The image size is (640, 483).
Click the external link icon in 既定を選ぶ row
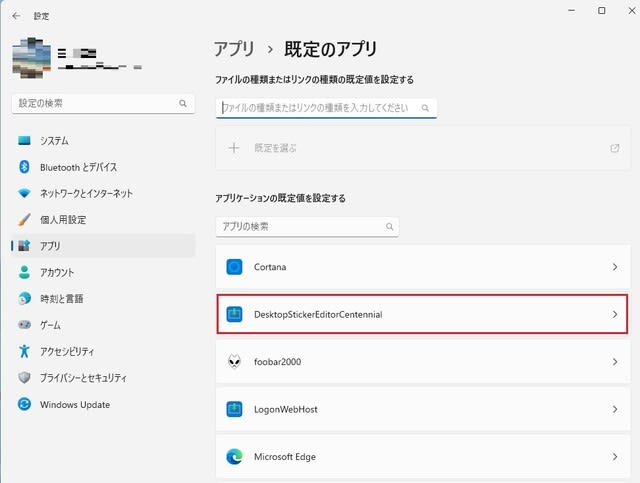[615, 148]
